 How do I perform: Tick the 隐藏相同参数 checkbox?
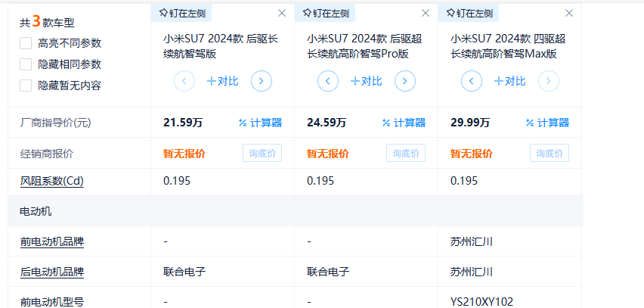coord(26,64)
